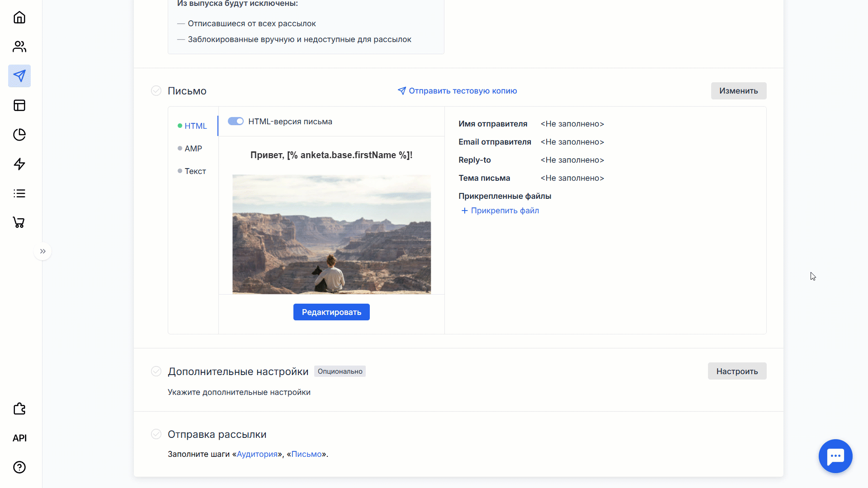
Task: Open the templates panel icon
Action: click(19, 105)
